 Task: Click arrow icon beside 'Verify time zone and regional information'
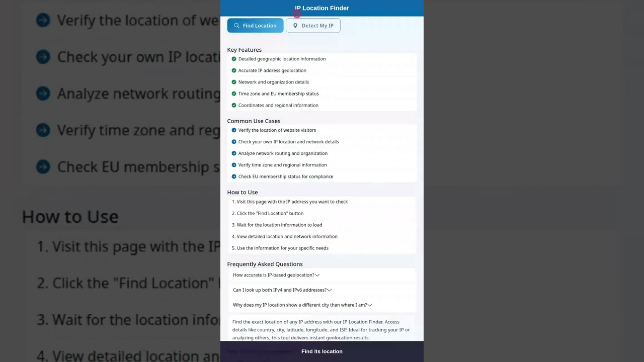[234, 165]
